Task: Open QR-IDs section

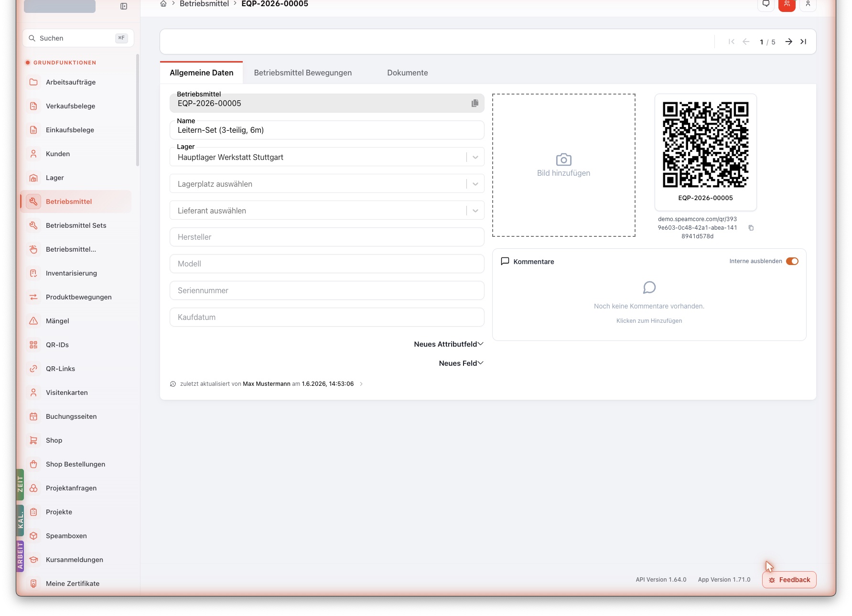Action: 75,345
